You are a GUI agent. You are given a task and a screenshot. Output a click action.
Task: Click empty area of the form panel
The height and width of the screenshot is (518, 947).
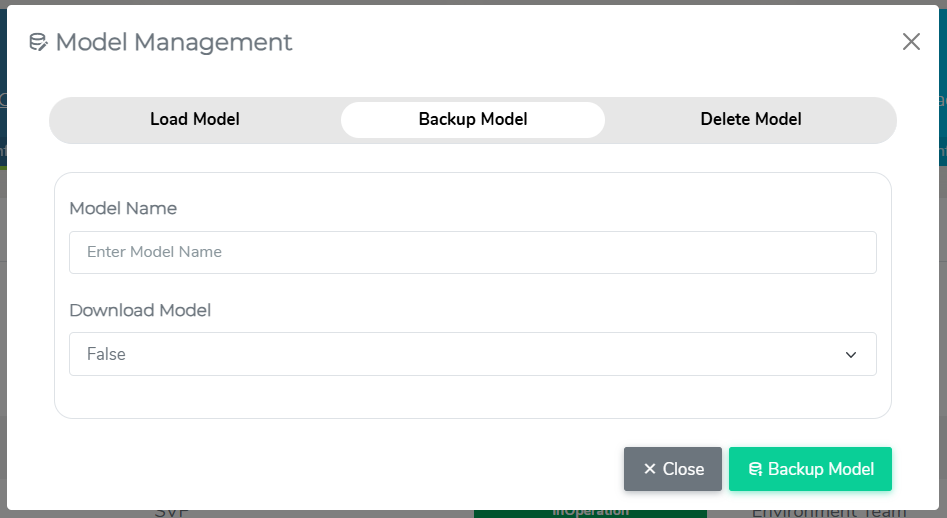[x=473, y=397]
